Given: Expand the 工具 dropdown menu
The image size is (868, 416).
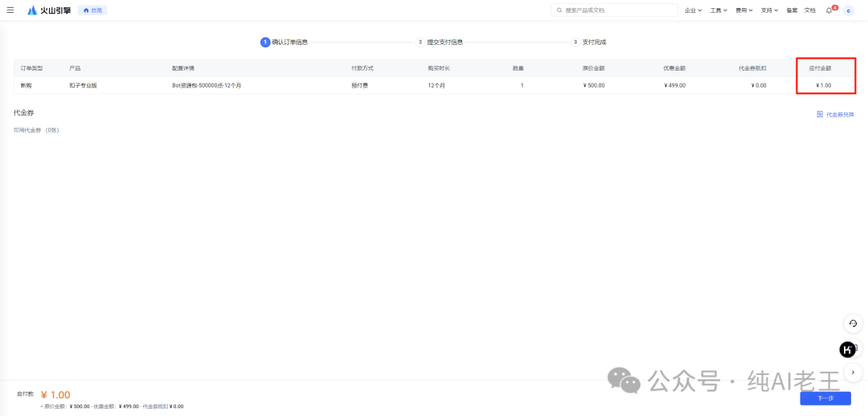Looking at the screenshot, I should point(719,10).
